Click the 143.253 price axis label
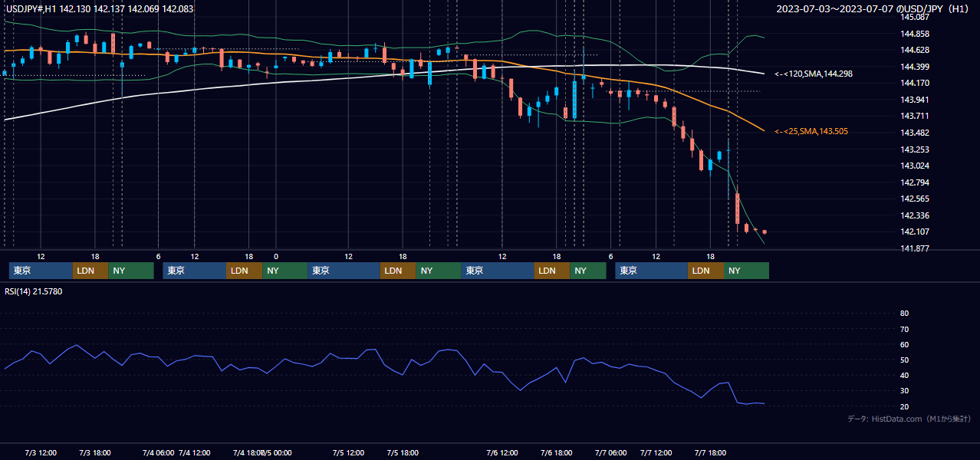The width and height of the screenshot is (980, 460). tap(914, 149)
